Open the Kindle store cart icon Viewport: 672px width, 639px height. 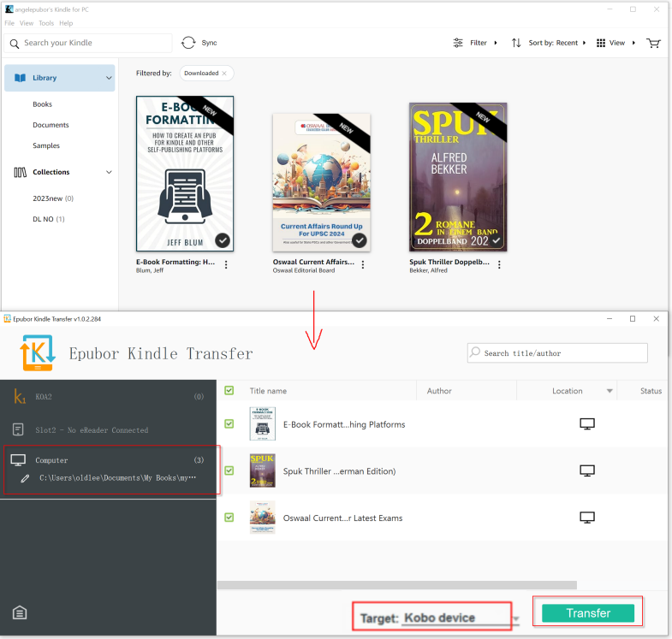[653, 43]
